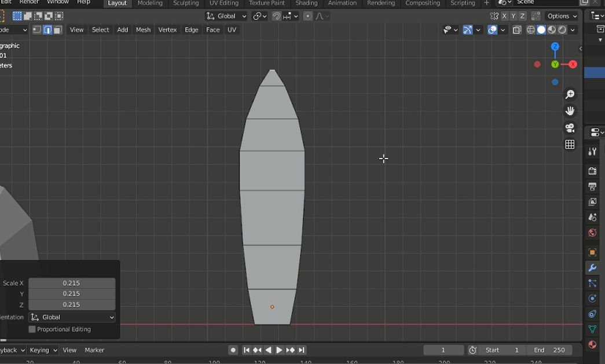Screen dimensions: 605x364
Task: Select edge select mode icon
Action: (x=47, y=30)
